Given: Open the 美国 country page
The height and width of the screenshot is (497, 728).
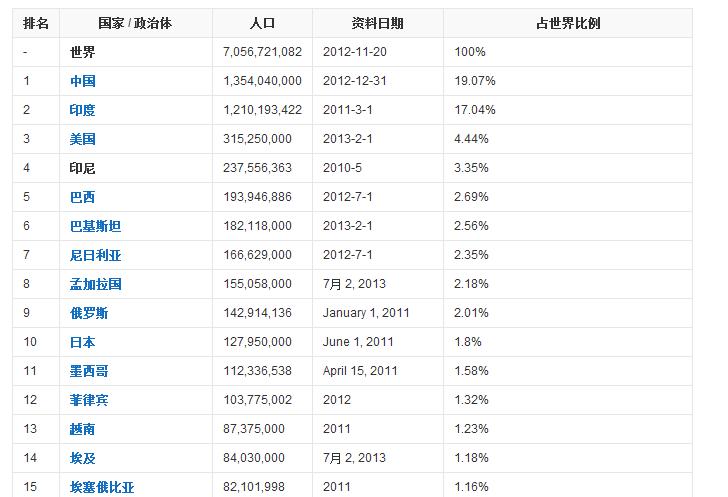Looking at the screenshot, I should [83, 139].
